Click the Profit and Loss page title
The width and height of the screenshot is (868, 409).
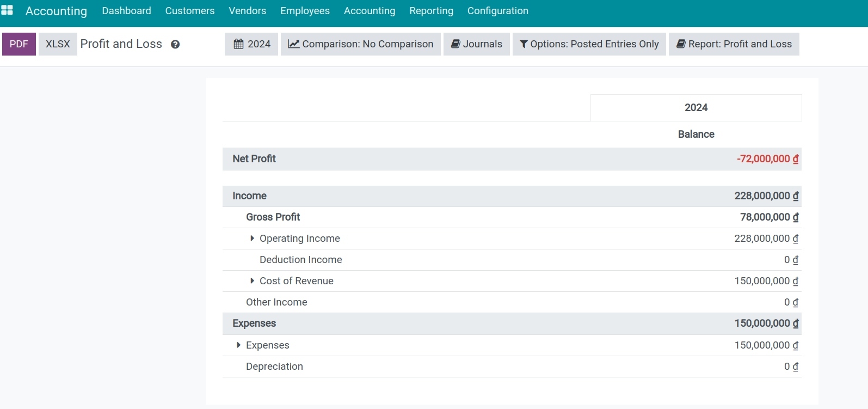click(x=121, y=44)
